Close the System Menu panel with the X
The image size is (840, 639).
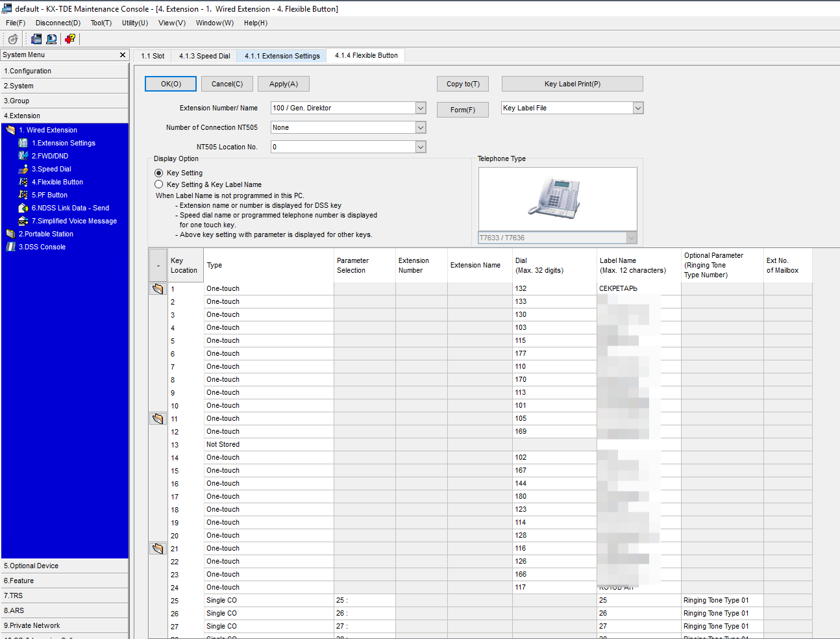click(x=123, y=55)
